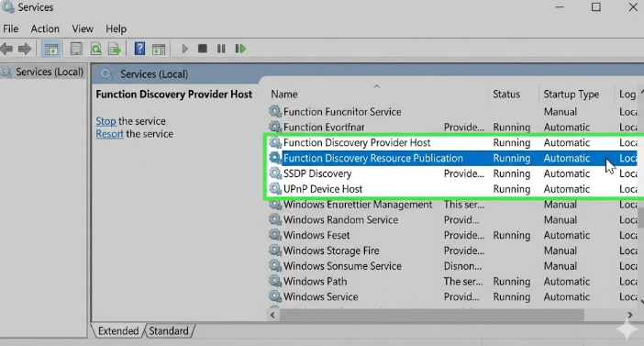
Task: Click the gear icon of Windows Random Service
Action: [275, 219]
